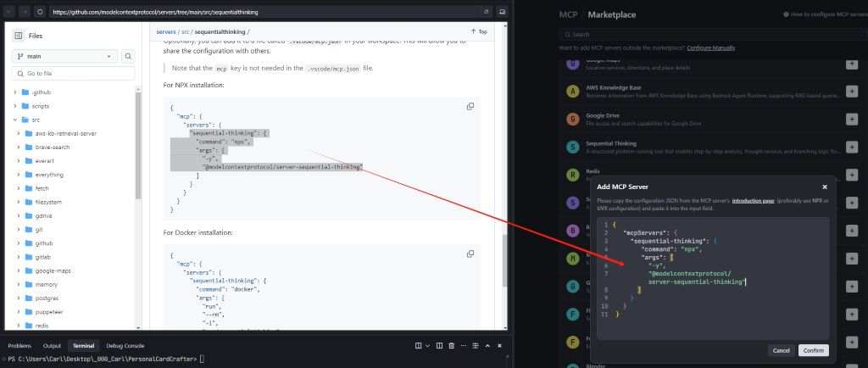Viewport: 868px width, 368px height.
Task: Click the MCP breadcrumb in the header
Action: 567,14
